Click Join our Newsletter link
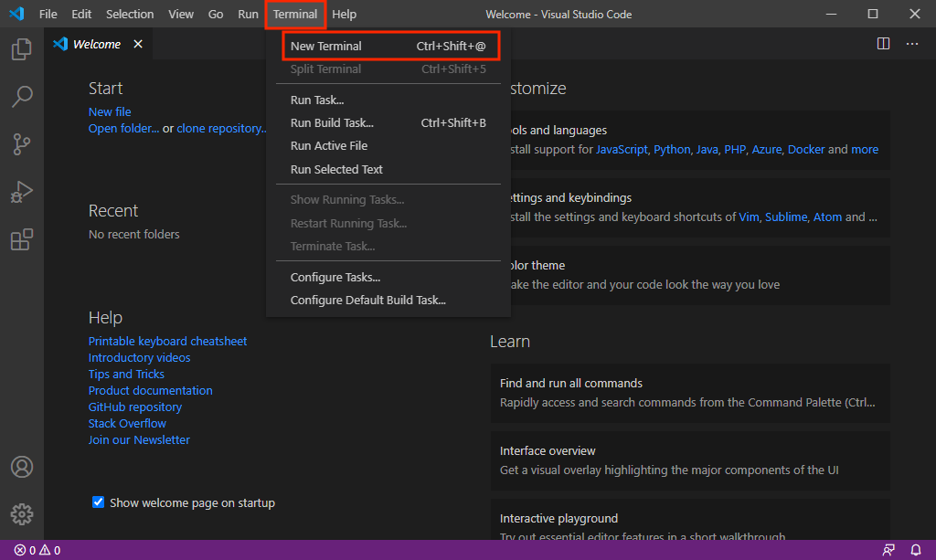The height and width of the screenshot is (560, 936). [139, 439]
